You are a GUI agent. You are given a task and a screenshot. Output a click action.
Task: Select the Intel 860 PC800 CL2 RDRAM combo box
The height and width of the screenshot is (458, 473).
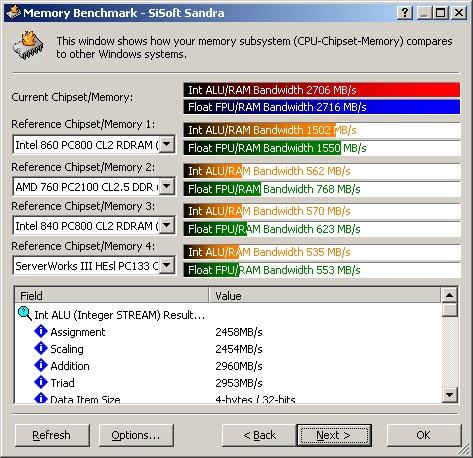coord(94,144)
